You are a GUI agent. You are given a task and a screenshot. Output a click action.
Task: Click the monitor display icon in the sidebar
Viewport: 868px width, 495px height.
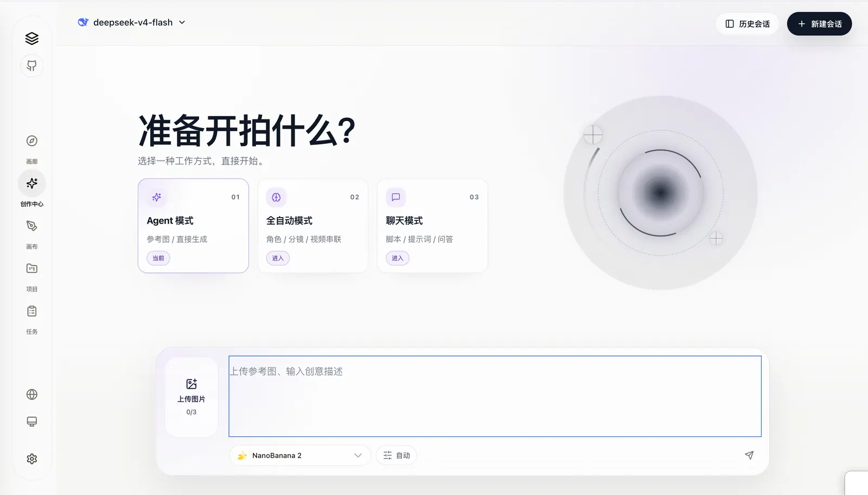pos(32,422)
